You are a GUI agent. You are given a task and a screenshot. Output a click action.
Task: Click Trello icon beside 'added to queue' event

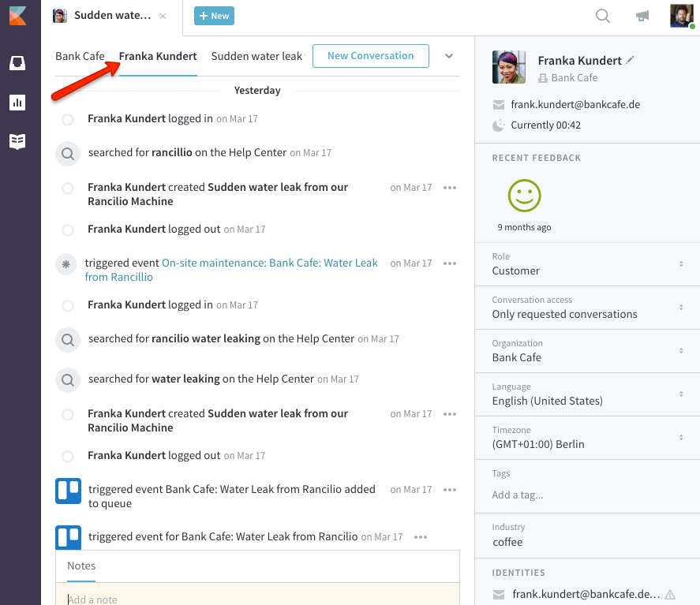tap(69, 491)
